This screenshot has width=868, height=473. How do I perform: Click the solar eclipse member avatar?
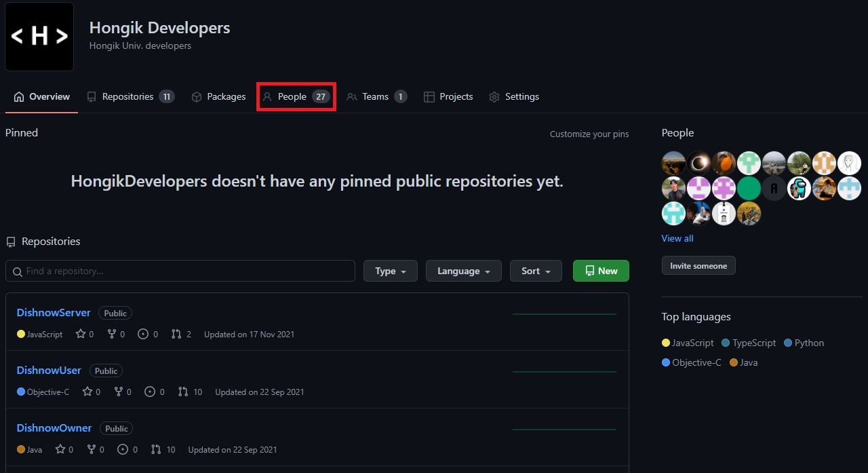coord(698,163)
